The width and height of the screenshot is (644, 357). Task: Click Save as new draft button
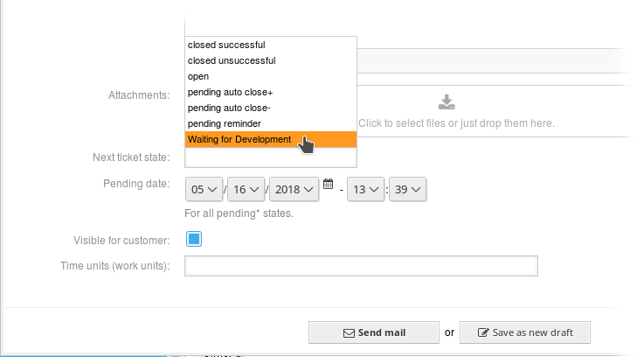pos(525,332)
